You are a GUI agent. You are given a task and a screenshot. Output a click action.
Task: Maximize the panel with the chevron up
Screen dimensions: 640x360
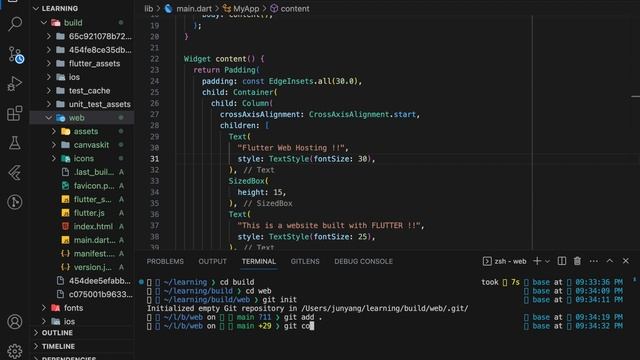click(x=610, y=261)
